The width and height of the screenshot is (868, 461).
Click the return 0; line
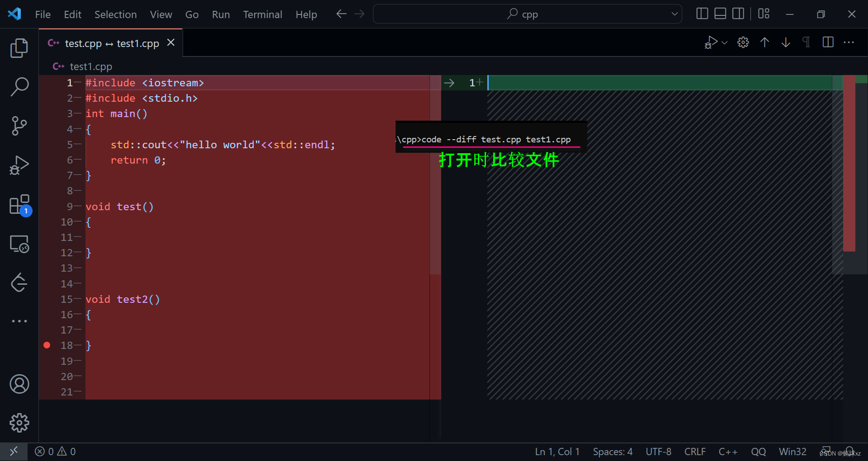point(138,160)
